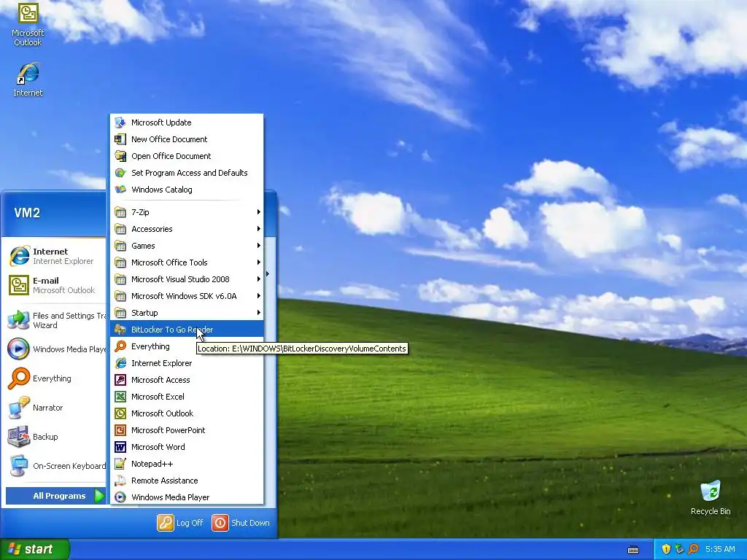Click the keyboard icon on the taskbar
This screenshot has width=747, height=560.
click(x=633, y=550)
